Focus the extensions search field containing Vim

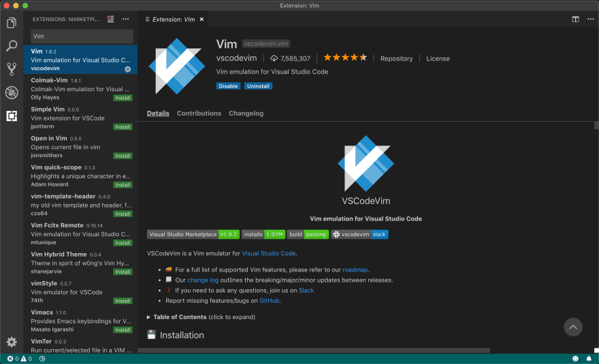[82, 36]
